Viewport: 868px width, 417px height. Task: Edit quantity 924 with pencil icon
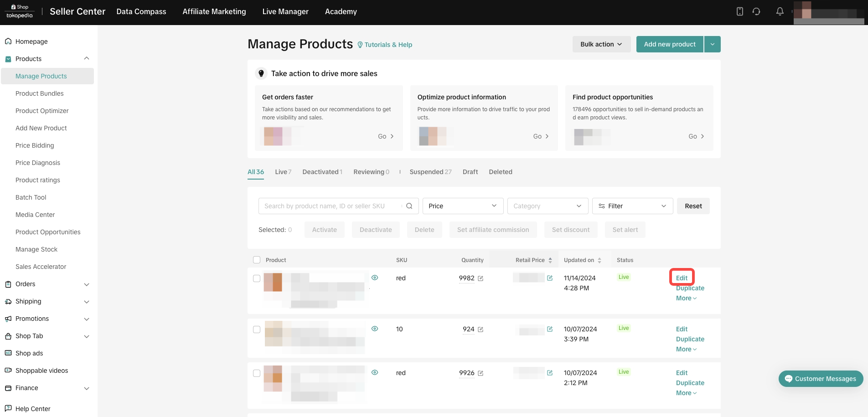point(480,329)
